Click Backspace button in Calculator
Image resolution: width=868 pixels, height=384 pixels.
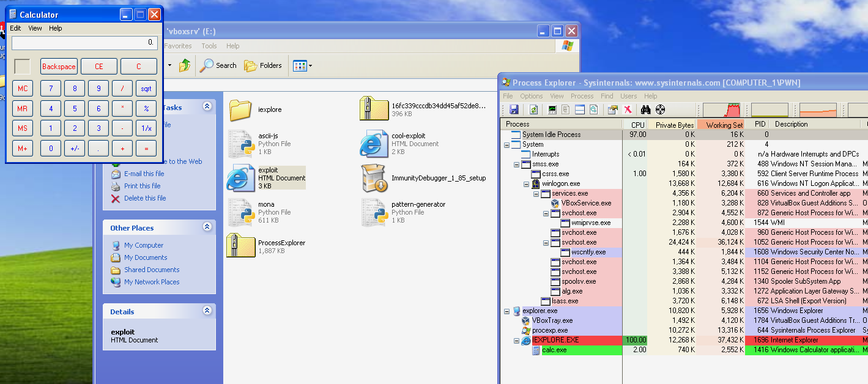(59, 66)
